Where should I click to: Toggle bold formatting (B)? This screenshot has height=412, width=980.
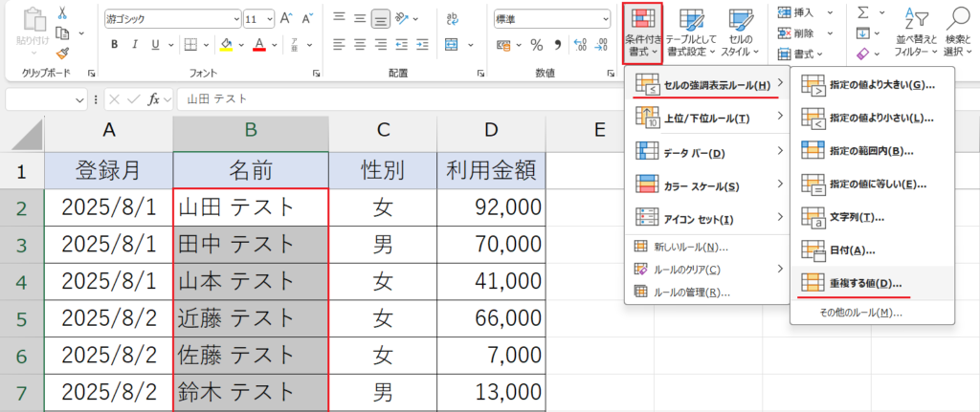coord(115,44)
